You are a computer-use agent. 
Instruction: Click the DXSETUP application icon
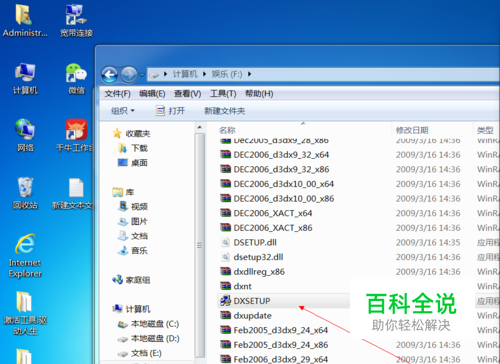[226, 301]
